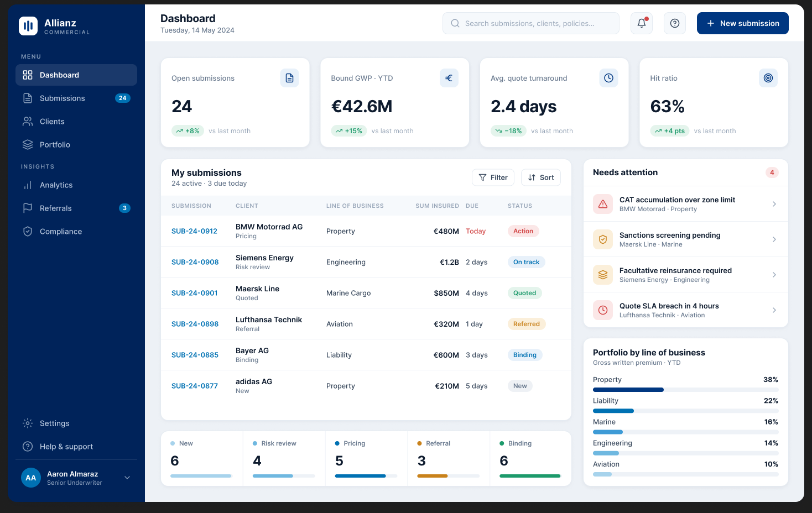Open the help question-mark icon in header
Image resolution: width=812 pixels, height=513 pixels.
(x=675, y=23)
